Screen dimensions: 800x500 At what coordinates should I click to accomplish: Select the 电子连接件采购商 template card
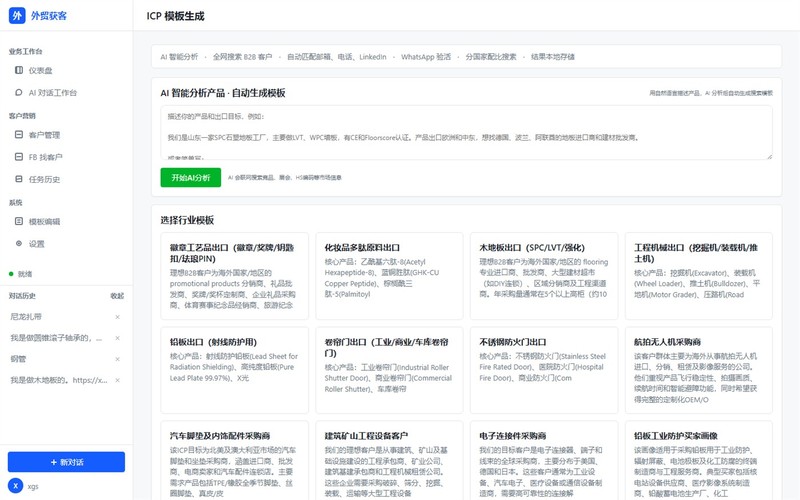544,461
